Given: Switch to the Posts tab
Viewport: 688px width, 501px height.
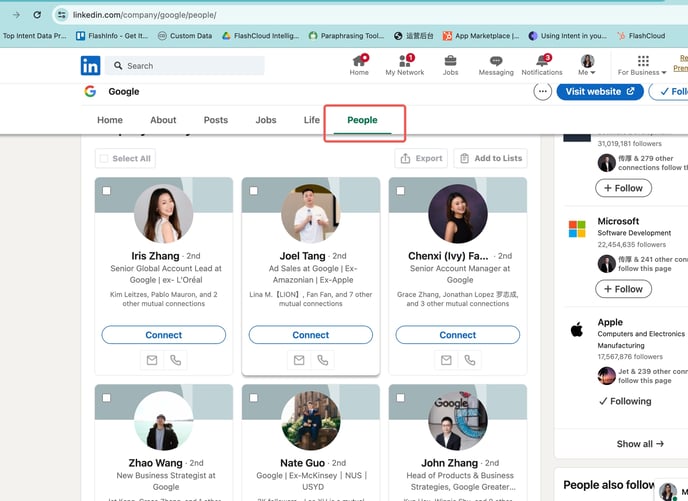Looking at the screenshot, I should (x=216, y=120).
